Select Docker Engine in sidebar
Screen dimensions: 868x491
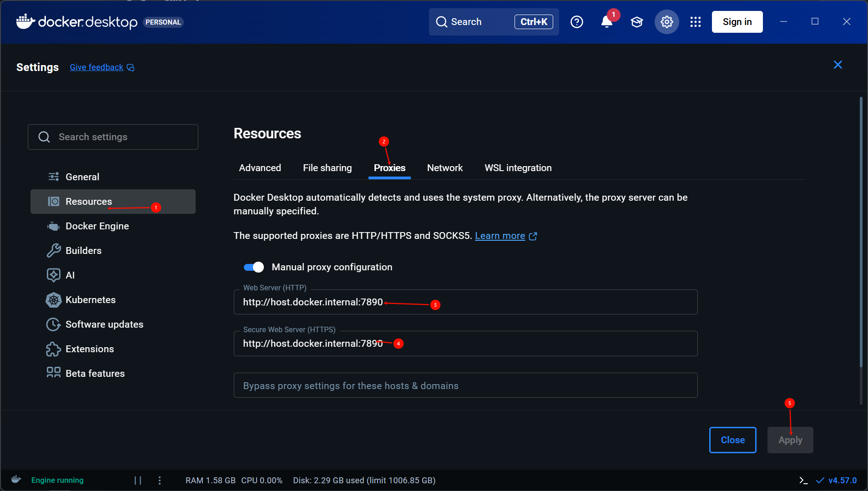point(97,226)
